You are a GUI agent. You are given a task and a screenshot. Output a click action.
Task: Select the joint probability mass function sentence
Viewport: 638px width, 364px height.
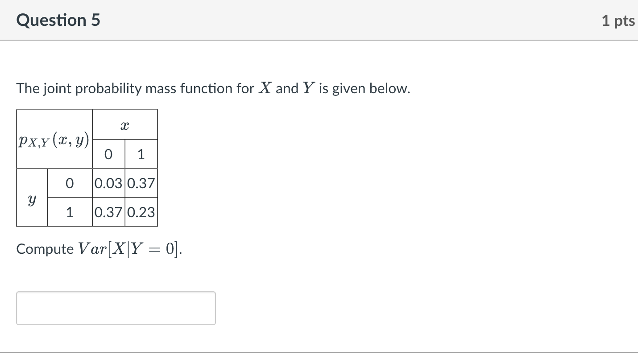pos(213,88)
